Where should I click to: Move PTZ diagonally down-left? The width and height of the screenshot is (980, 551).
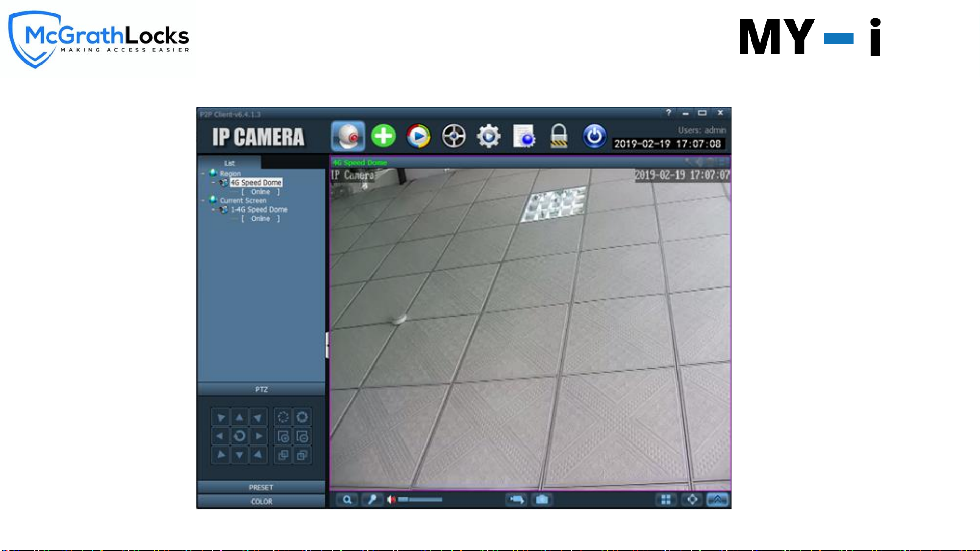[x=220, y=455]
